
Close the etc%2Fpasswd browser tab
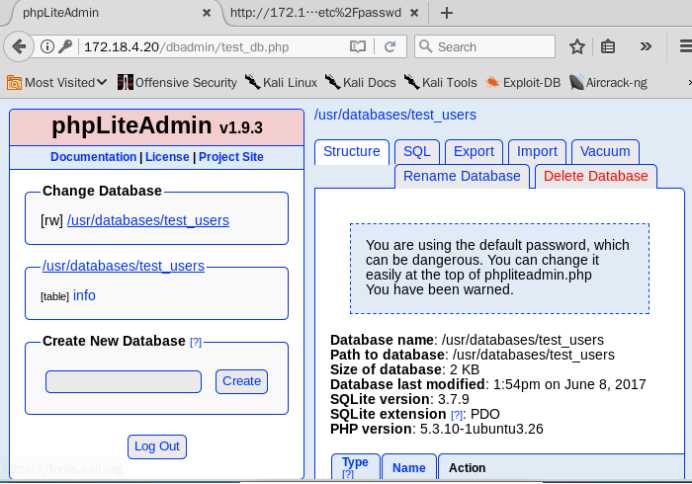(x=414, y=13)
